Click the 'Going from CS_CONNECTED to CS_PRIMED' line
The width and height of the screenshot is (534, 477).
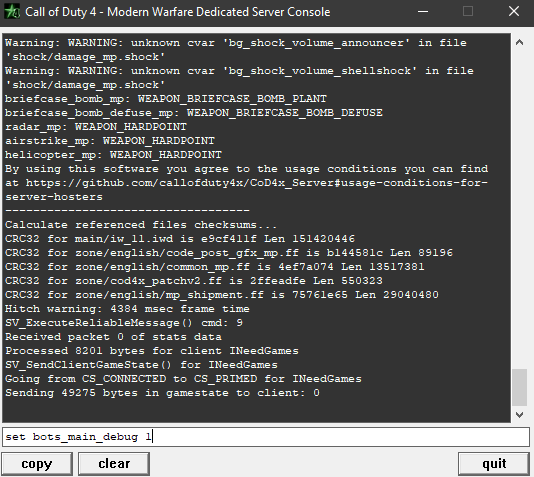[183, 379]
